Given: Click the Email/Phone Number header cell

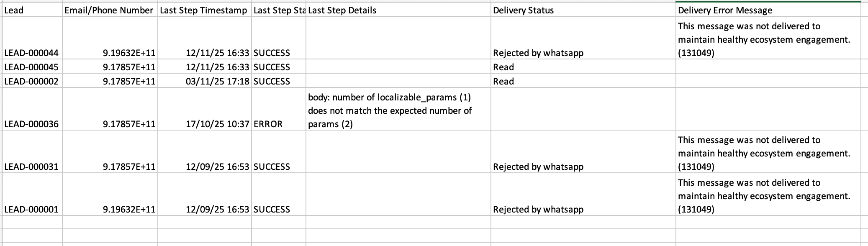Looking at the screenshot, I should [x=109, y=10].
